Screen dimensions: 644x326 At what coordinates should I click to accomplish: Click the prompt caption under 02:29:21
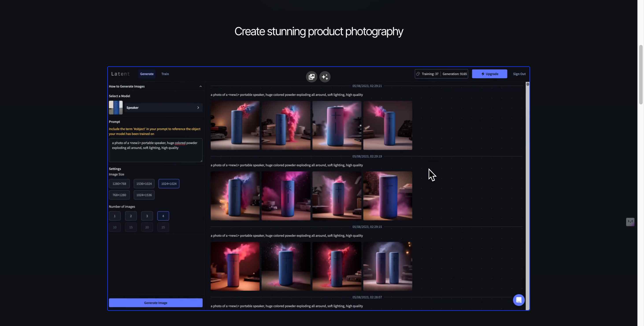pos(287,94)
